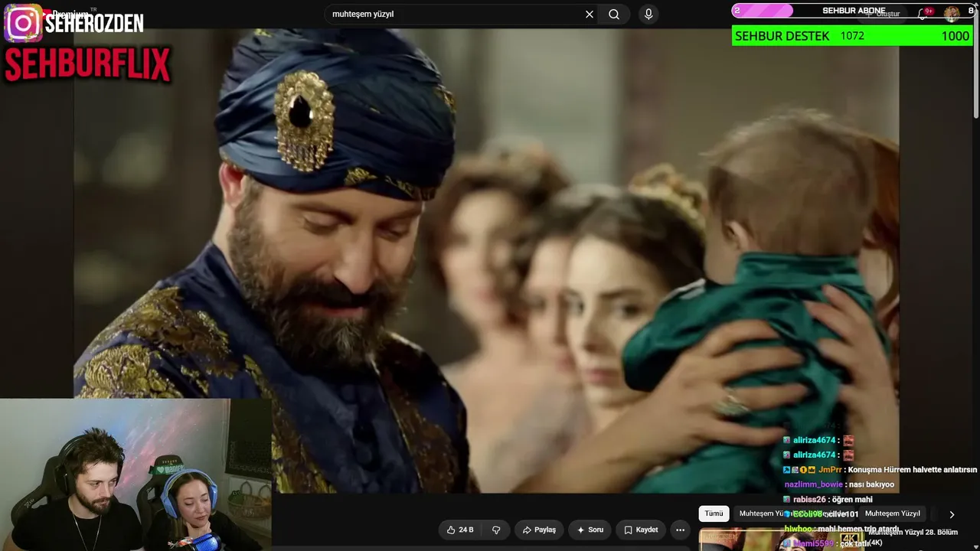The image size is (980, 551).
Task: Save the video using Kaydet
Action: (x=641, y=530)
